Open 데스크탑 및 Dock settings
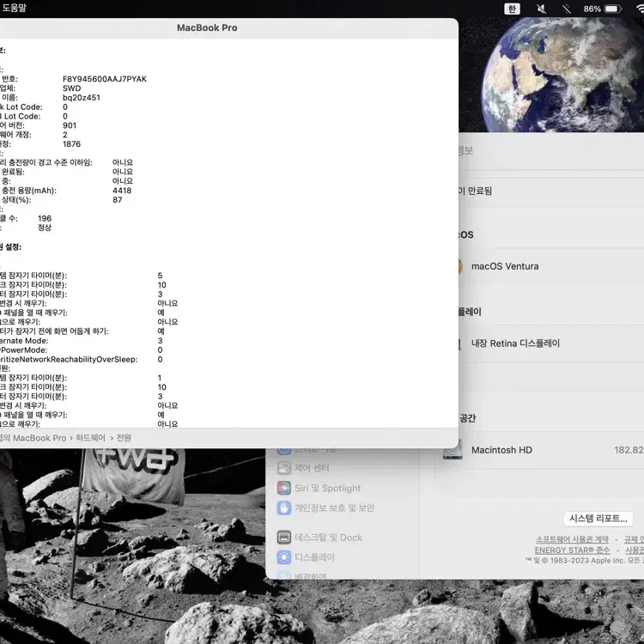This screenshot has width=644, height=644. [x=319, y=538]
